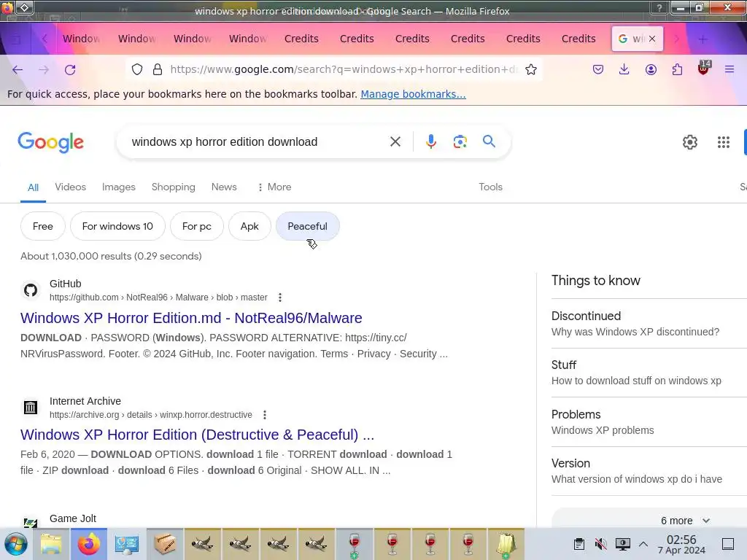
Task: Switch to the News results tab
Action: 224,187
